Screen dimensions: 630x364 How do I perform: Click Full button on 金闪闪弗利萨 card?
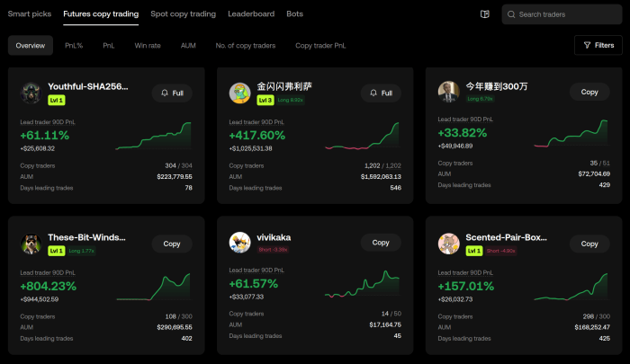pyautogui.click(x=381, y=93)
